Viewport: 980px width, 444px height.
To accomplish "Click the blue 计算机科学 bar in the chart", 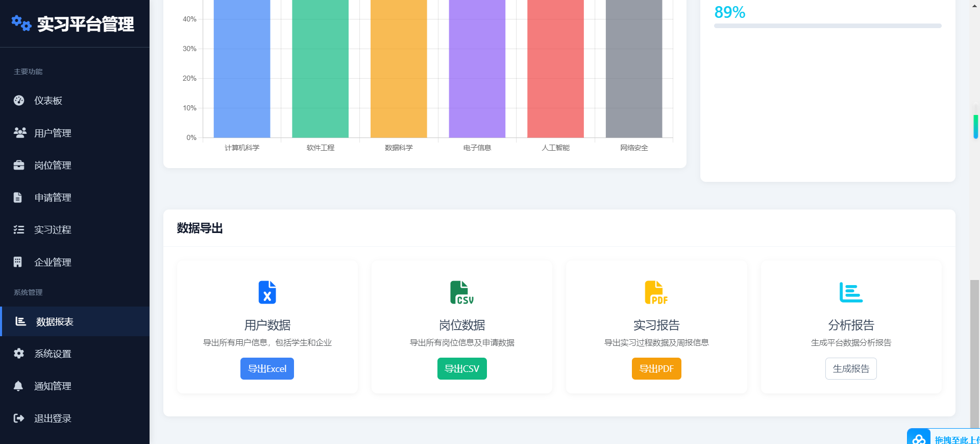I will (x=242, y=68).
